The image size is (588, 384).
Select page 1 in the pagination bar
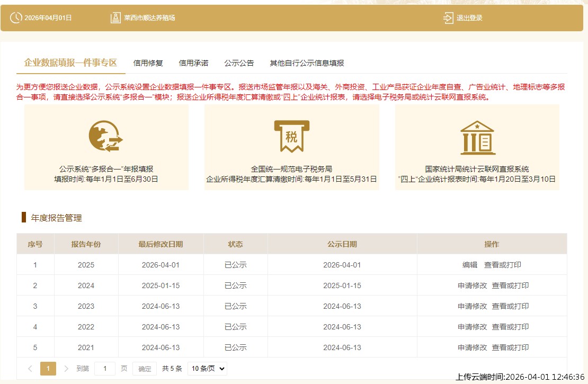coord(48,368)
